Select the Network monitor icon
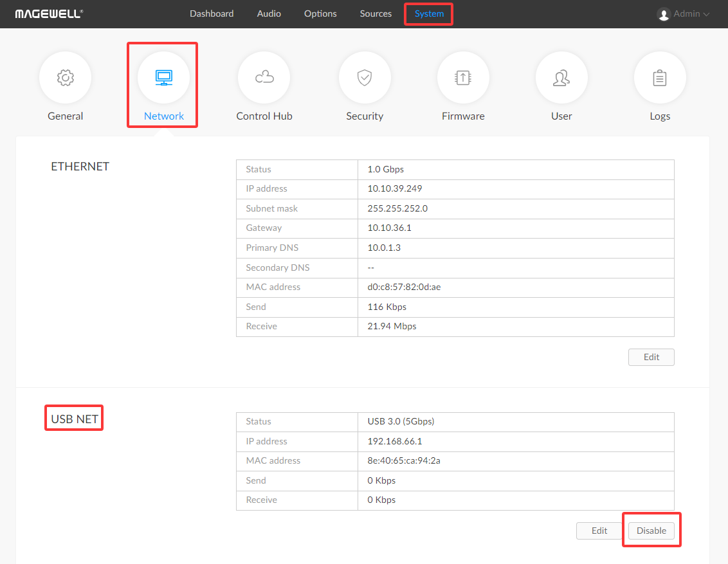This screenshot has width=728, height=564. [164, 78]
